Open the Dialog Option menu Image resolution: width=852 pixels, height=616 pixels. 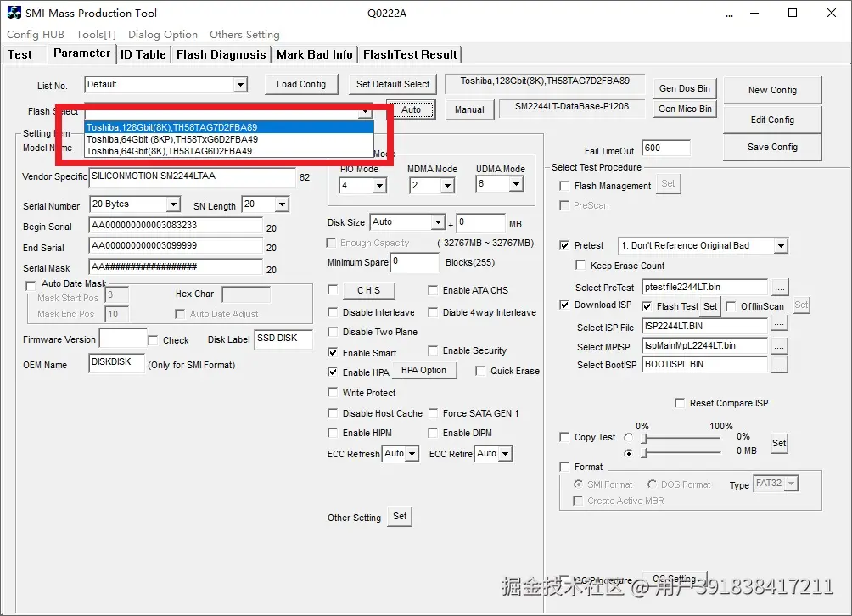click(x=162, y=34)
